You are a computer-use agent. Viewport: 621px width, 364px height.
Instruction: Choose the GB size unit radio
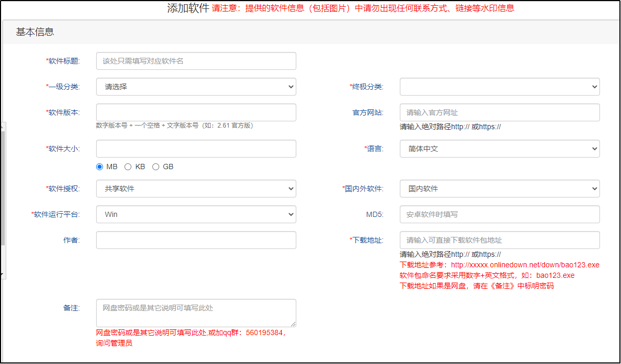coord(156,167)
